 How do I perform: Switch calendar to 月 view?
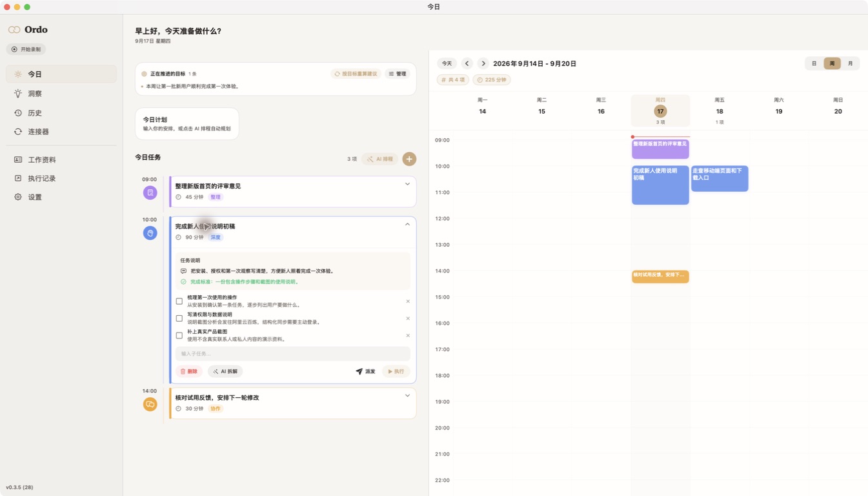point(850,63)
